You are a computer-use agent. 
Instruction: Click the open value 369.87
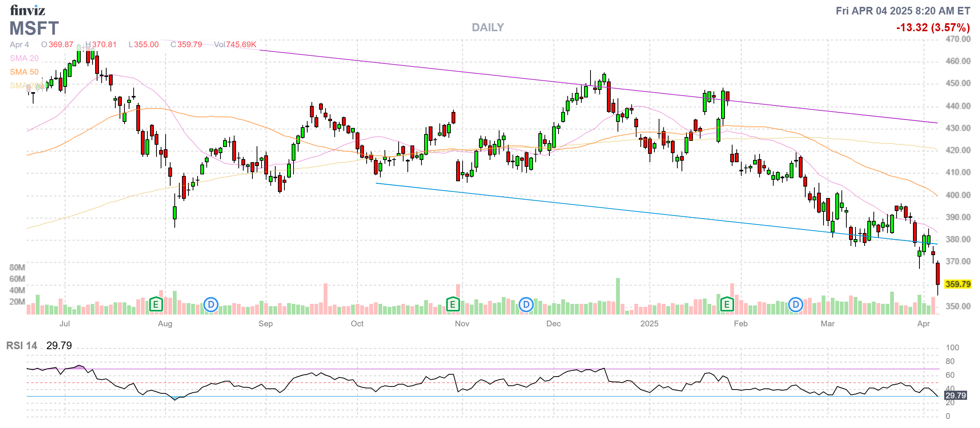tap(61, 45)
